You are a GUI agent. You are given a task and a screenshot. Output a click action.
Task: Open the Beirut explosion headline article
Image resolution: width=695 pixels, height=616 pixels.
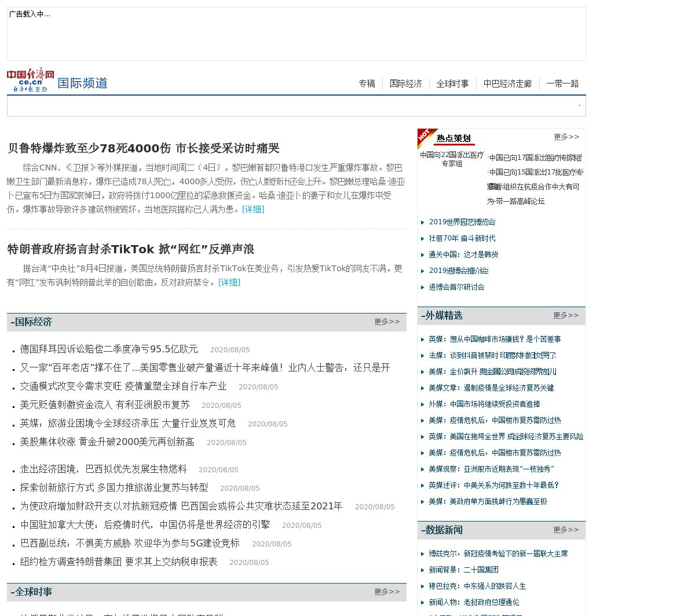pyautogui.click(x=143, y=148)
